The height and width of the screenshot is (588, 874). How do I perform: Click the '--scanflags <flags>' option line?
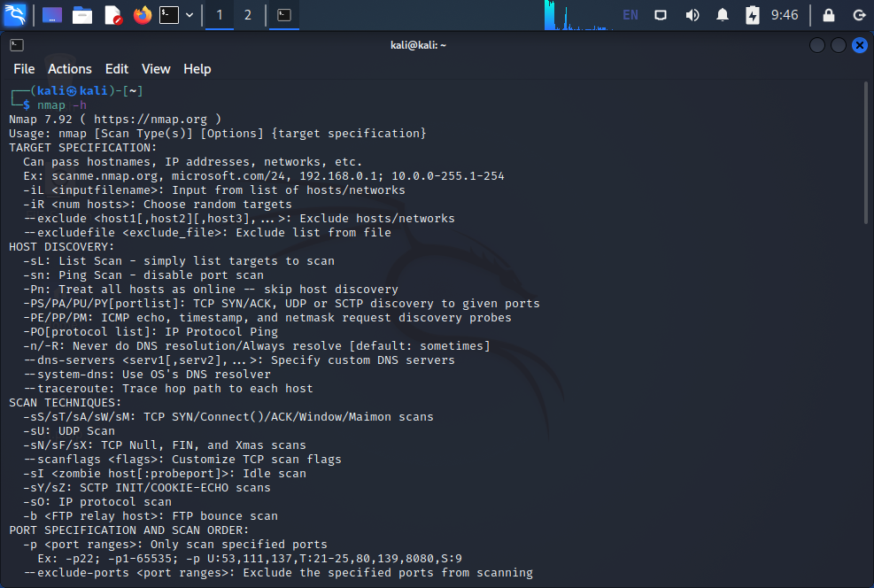pyautogui.click(x=182, y=460)
